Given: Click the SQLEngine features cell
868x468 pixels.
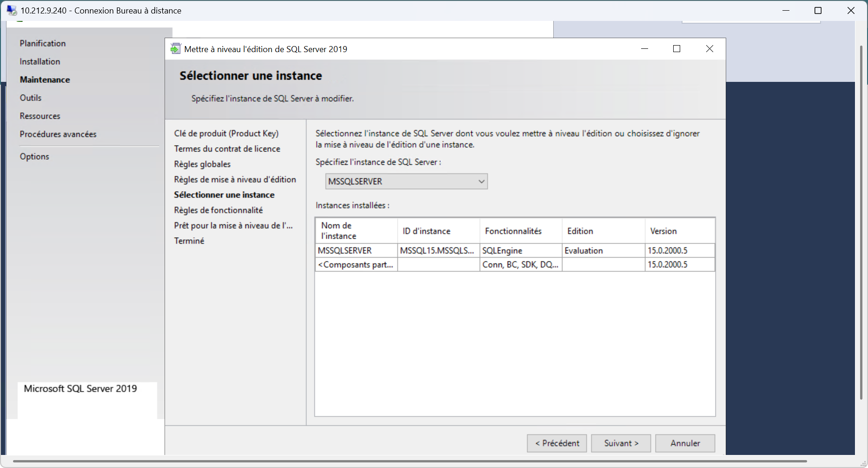Looking at the screenshot, I should 521,251.
